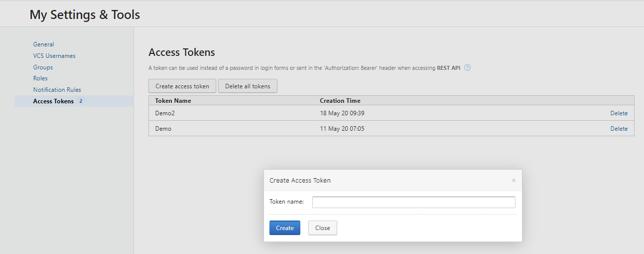Select Roles in the left sidebar
The height and width of the screenshot is (254, 644).
(40, 78)
